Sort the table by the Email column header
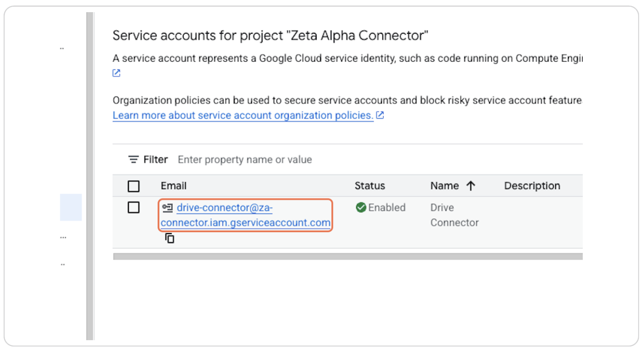This screenshot has height=351, width=644. [x=174, y=185]
